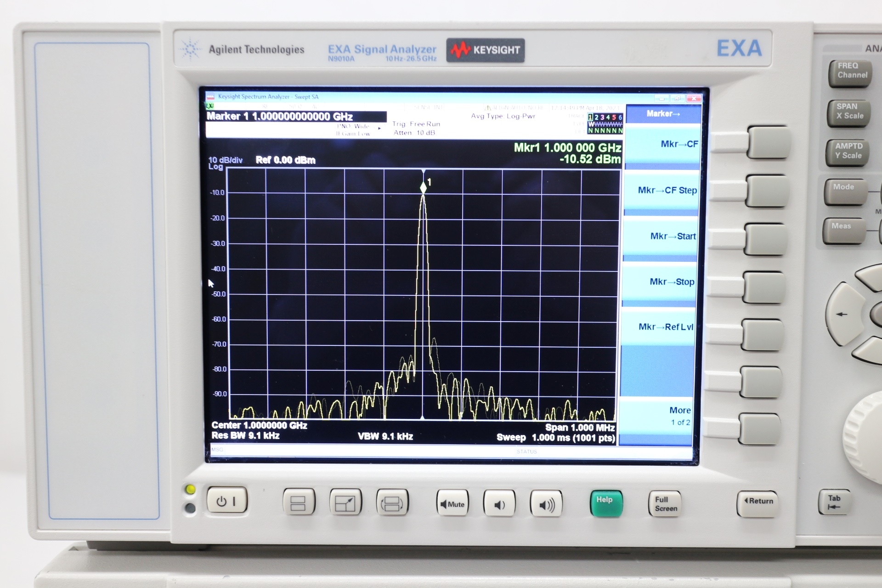Click the Mode hardkey
This screenshot has height=588, width=882.
click(x=845, y=192)
